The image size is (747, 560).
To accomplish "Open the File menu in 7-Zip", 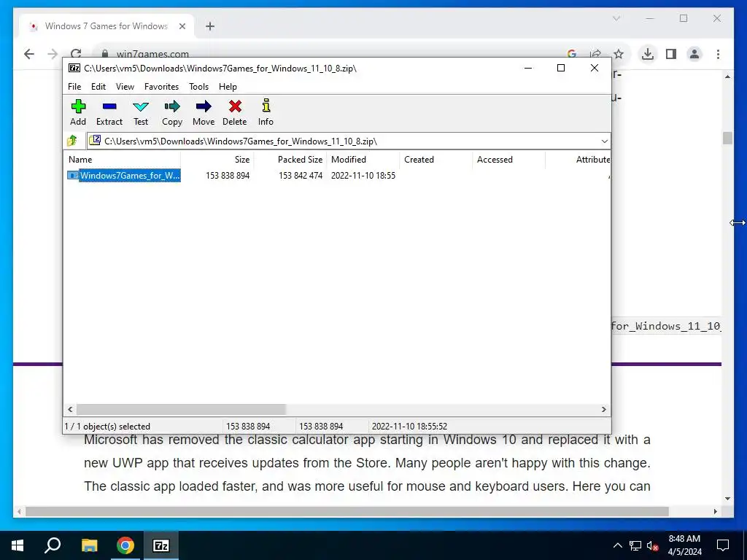I will click(74, 87).
